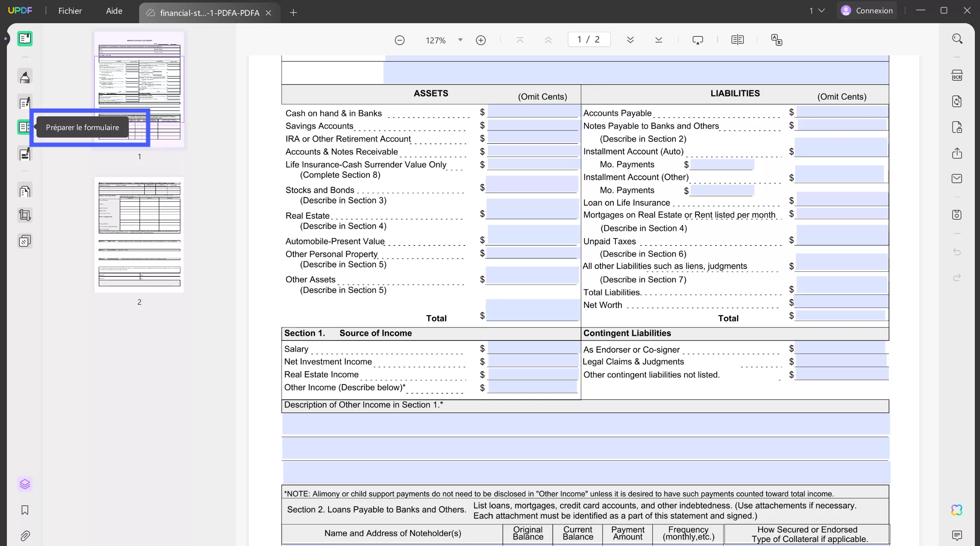Open the OCR tool in right sidebar
This screenshot has height=546, width=980.
(957, 75)
